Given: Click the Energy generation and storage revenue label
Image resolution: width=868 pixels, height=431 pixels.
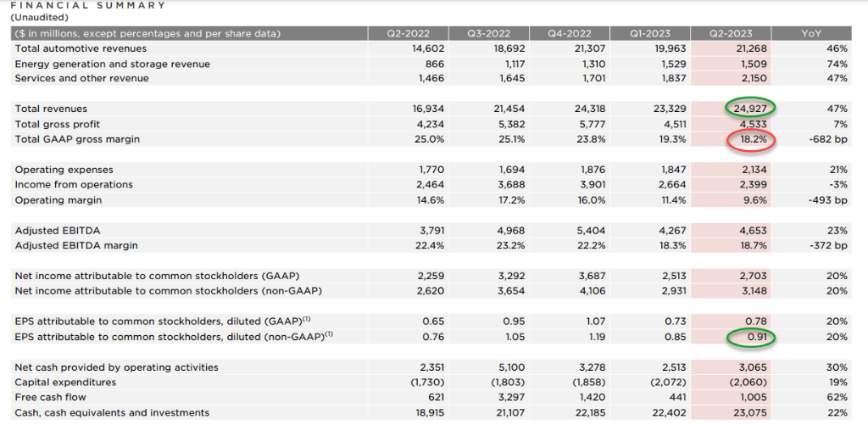Looking at the screenshot, I should [100, 64].
